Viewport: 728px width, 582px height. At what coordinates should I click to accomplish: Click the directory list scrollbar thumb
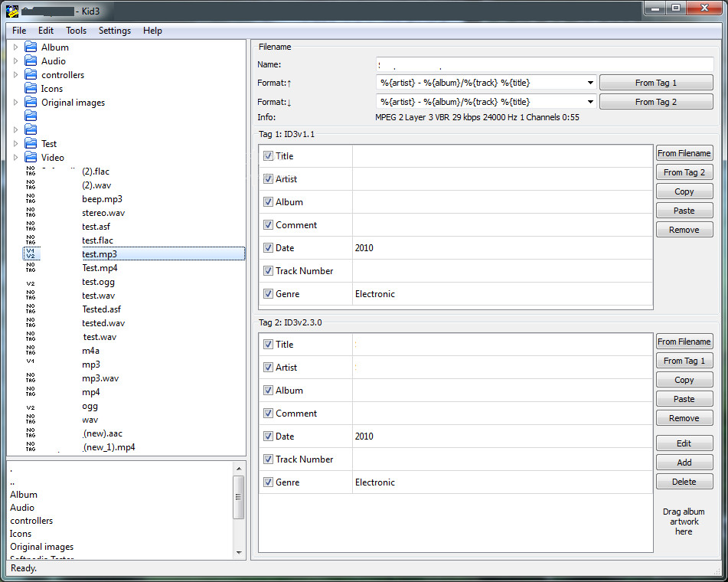(x=239, y=496)
